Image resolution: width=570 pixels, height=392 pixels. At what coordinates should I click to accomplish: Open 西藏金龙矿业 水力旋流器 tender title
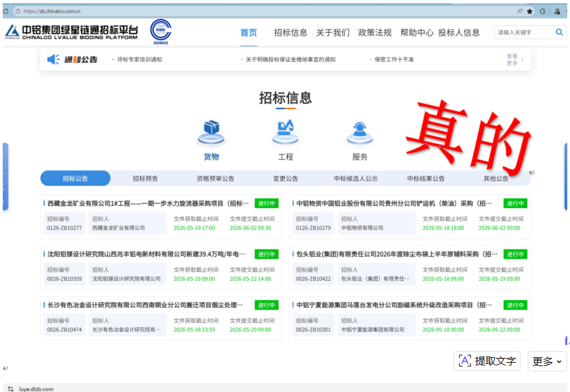149,203
